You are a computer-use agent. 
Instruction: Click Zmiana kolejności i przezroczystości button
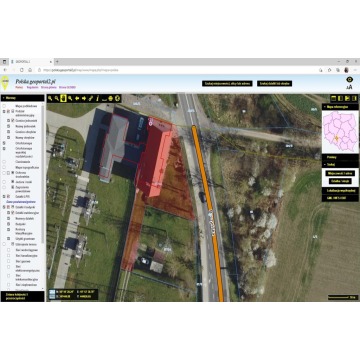22,296
